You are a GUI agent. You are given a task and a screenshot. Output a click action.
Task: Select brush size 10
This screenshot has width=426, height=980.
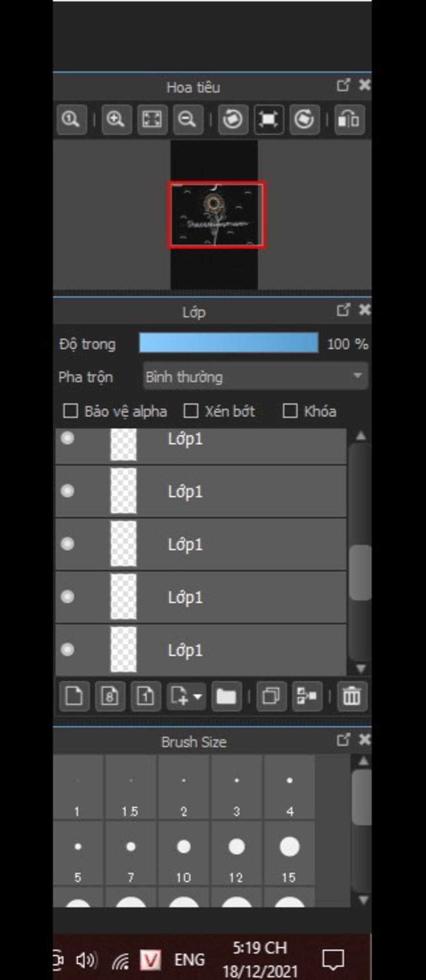(183, 853)
